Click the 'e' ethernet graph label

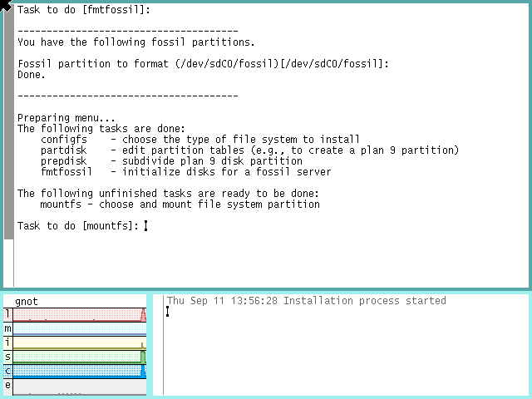[x=8, y=385]
